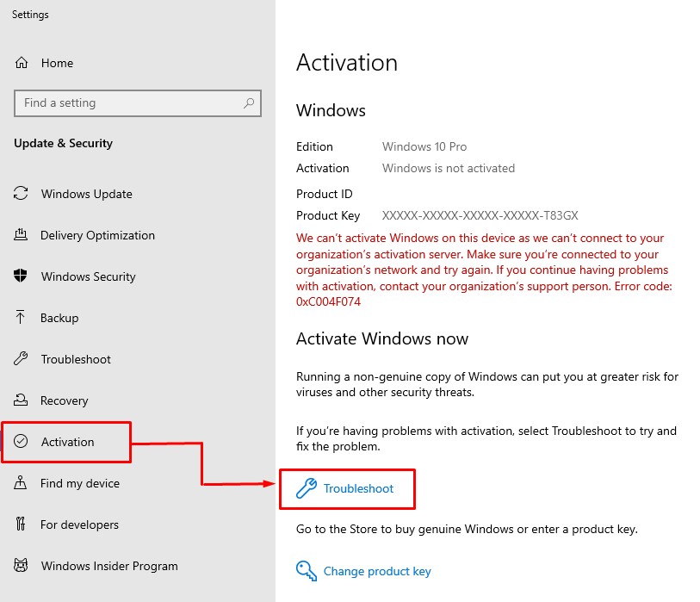Launch the activation Troubleshoot button
Viewport: 700px width, 602px height.
point(347,488)
